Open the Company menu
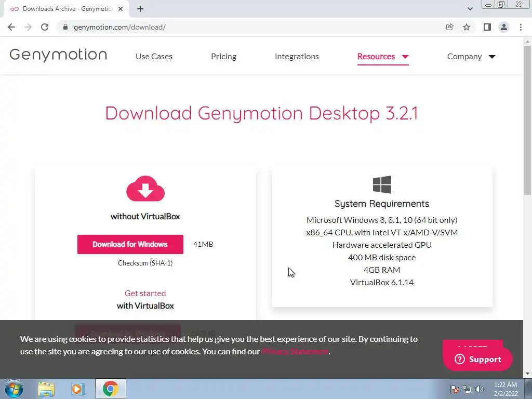This screenshot has width=532, height=399. pos(464,56)
